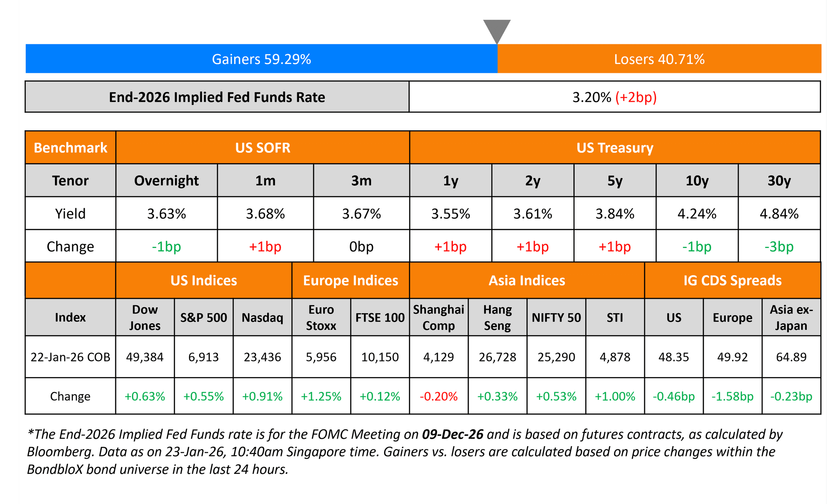Screen dimensions: 834x504
Task: Select the US Treasury header
Action: pos(615,148)
